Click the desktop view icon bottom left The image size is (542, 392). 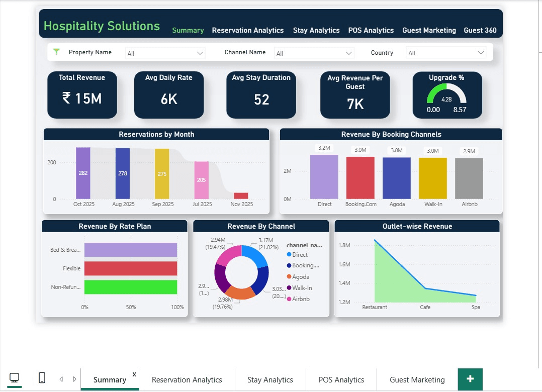[14, 378]
